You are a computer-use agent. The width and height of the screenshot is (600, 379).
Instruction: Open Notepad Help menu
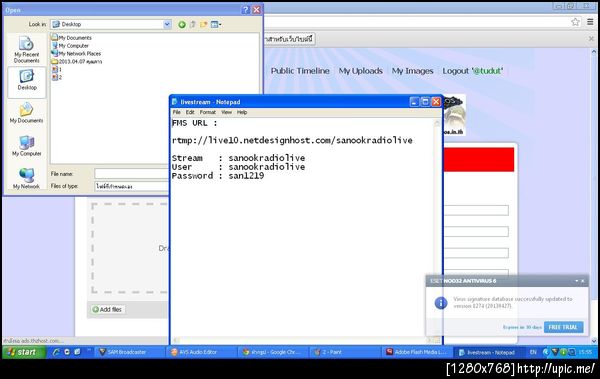click(x=242, y=112)
